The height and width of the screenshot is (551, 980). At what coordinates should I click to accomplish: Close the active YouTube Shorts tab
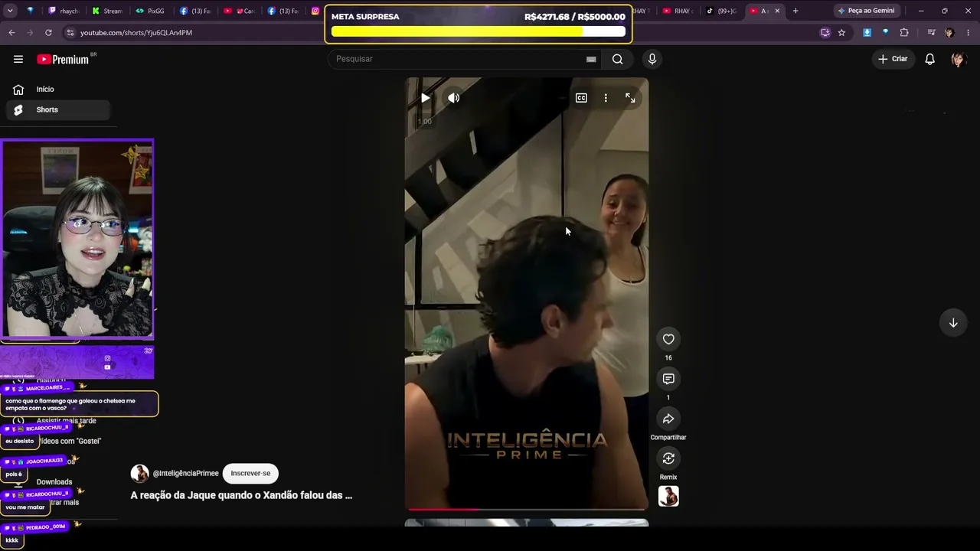click(777, 11)
